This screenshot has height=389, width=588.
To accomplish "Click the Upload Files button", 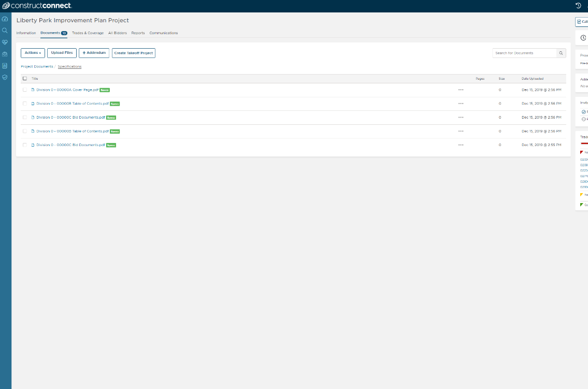I will (62, 52).
